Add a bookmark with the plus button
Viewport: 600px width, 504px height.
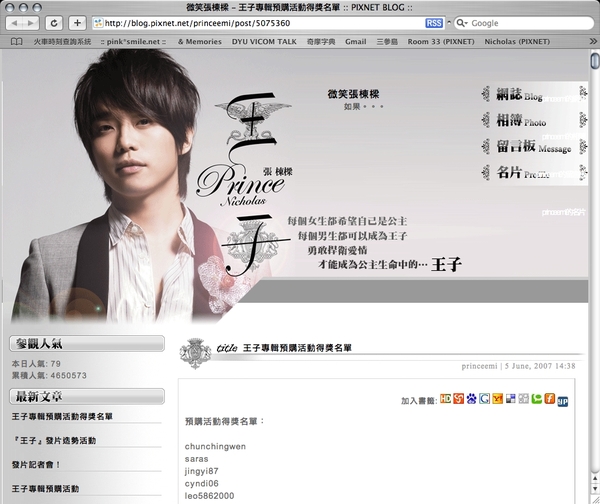[x=77, y=23]
